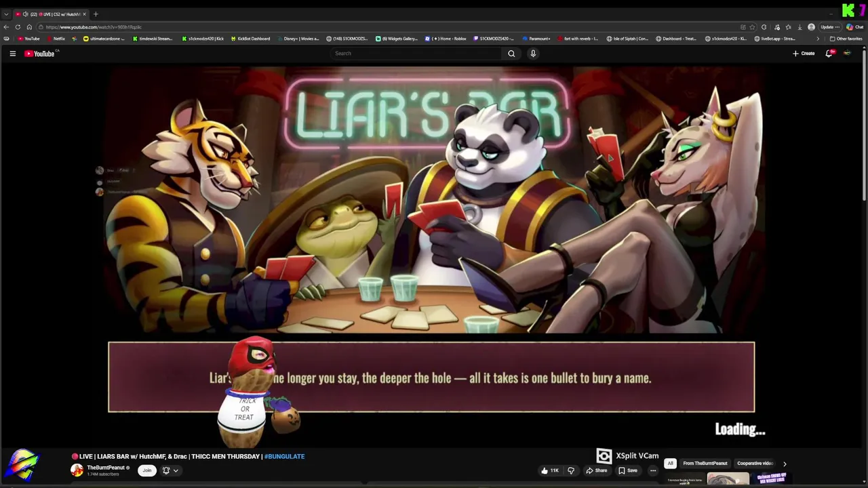Open the timdewski Stream bookmark
This screenshot has height=488, width=868.
tap(153, 39)
